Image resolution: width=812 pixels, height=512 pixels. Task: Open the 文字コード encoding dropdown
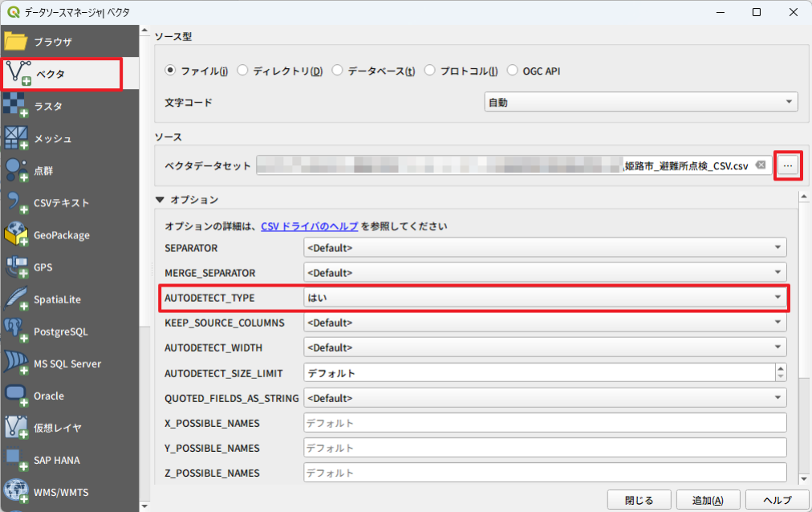click(x=640, y=102)
